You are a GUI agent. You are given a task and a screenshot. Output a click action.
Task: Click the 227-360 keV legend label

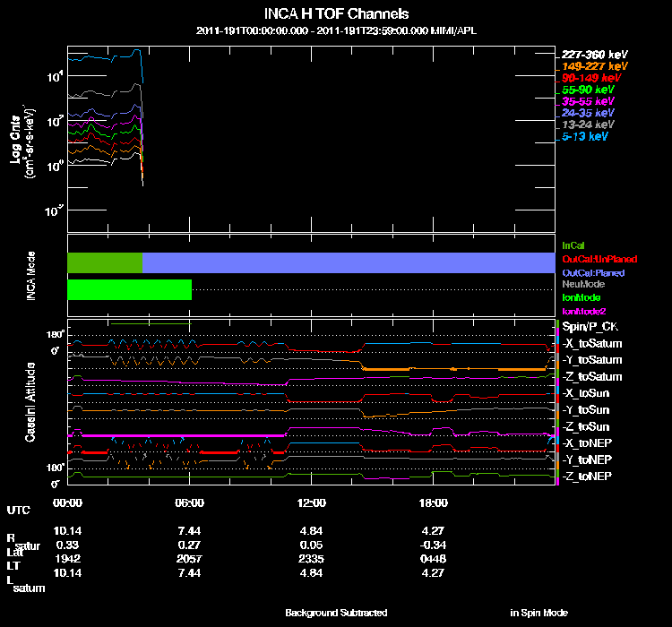(592, 54)
